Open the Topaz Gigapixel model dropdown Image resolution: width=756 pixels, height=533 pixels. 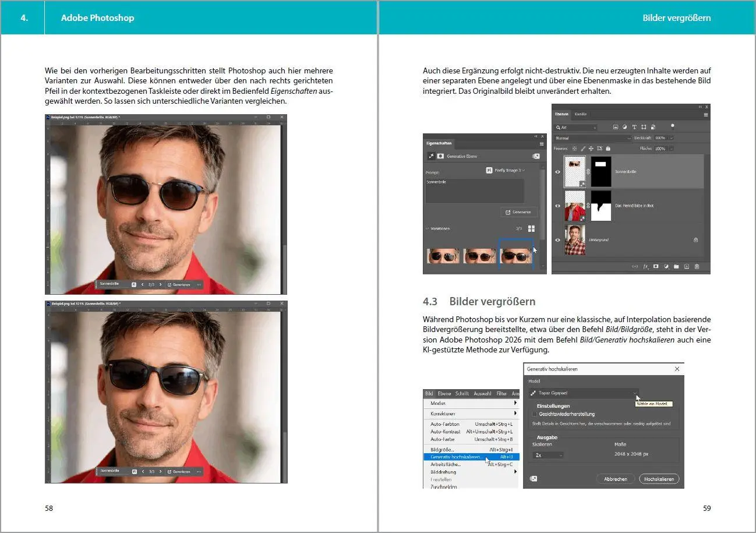tap(584, 393)
